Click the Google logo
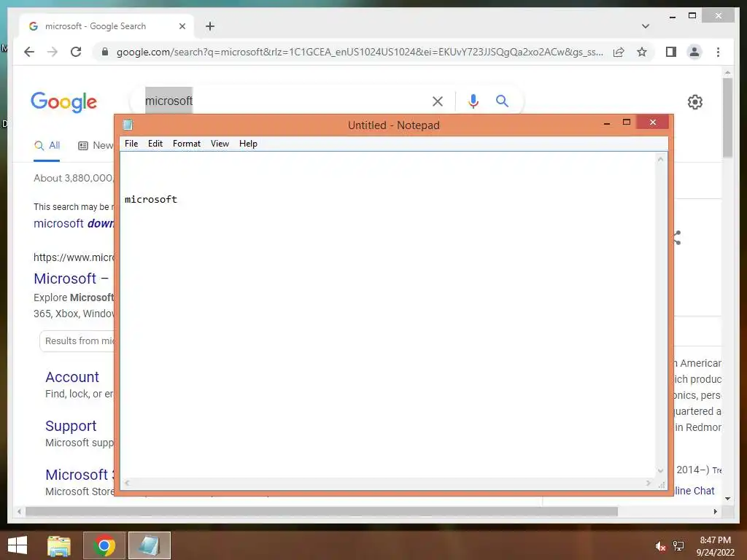This screenshot has width=747, height=560. (64, 102)
